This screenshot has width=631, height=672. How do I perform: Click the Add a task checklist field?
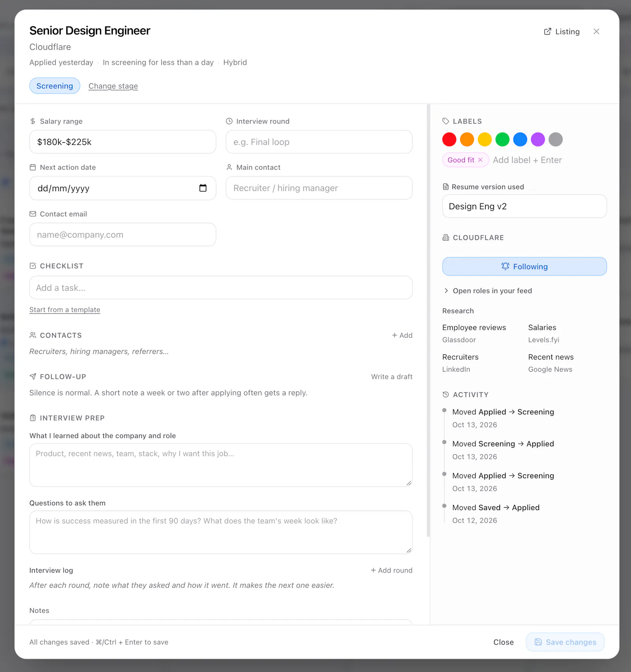tap(221, 288)
